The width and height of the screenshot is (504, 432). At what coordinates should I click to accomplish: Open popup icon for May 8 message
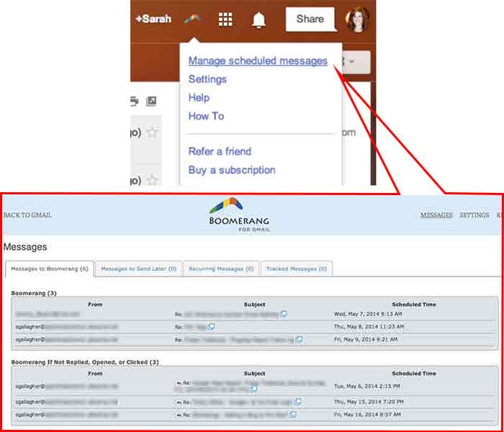[212, 326]
